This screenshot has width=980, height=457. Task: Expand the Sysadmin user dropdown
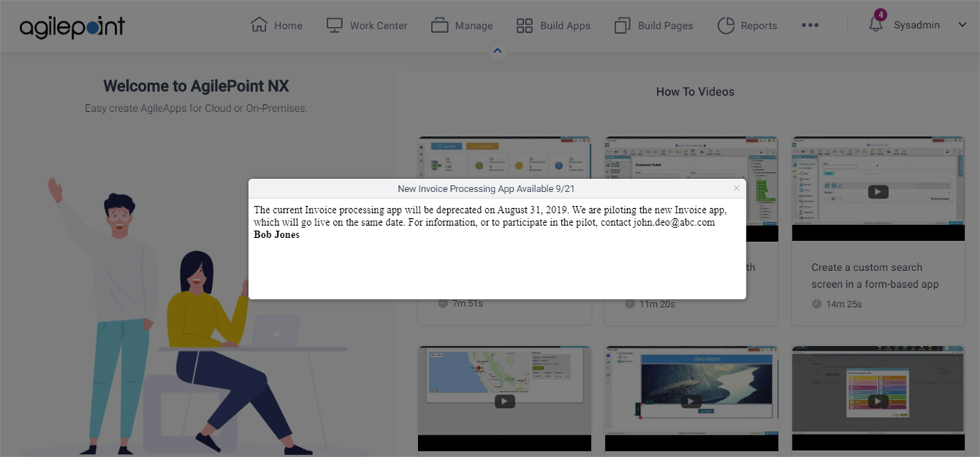coord(962,25)
